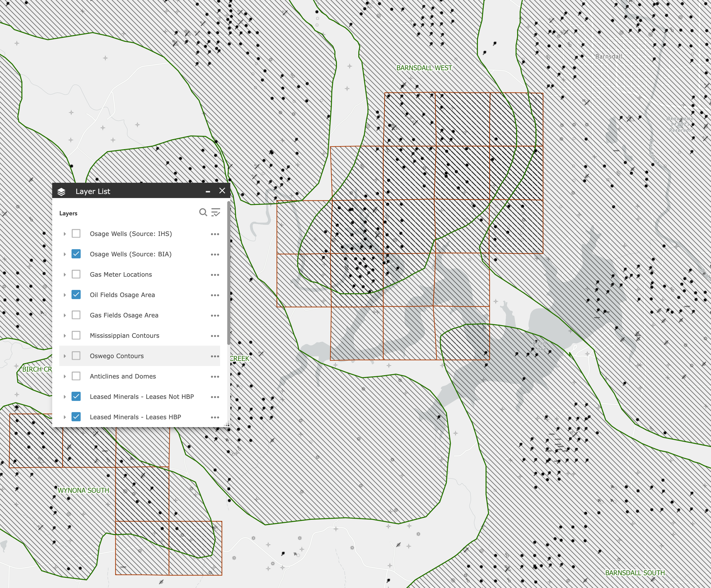
Task: Select the Oswego Contours layer row
Action: [x=117, y=356]
